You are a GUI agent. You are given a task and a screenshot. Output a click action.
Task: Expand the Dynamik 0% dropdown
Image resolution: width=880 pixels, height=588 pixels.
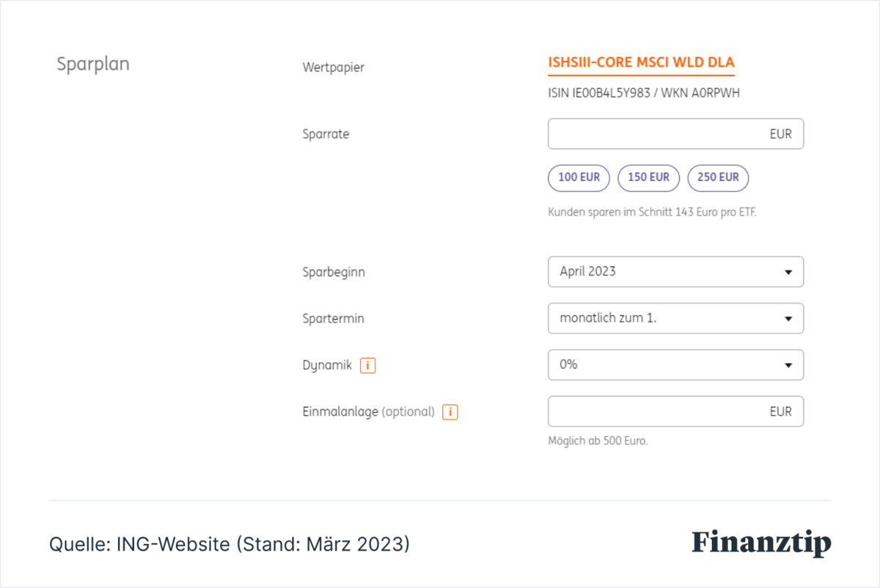point(675,364)
